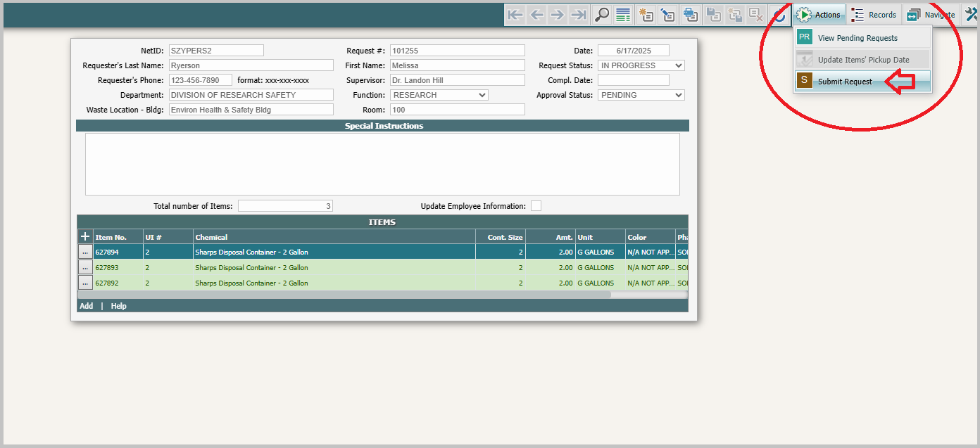980x448 pixels.
Task: Open row options for item 627892
Action: (85, 283)
